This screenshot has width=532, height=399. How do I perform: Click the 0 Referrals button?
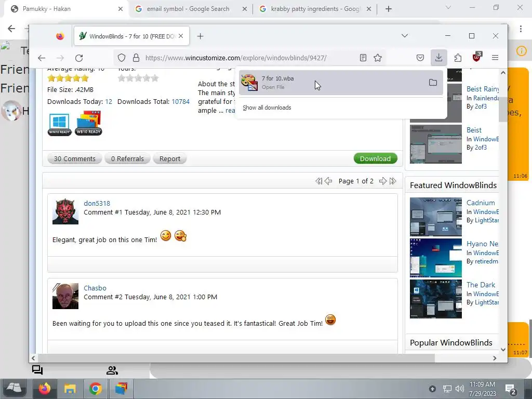click(x=127, y=158)
